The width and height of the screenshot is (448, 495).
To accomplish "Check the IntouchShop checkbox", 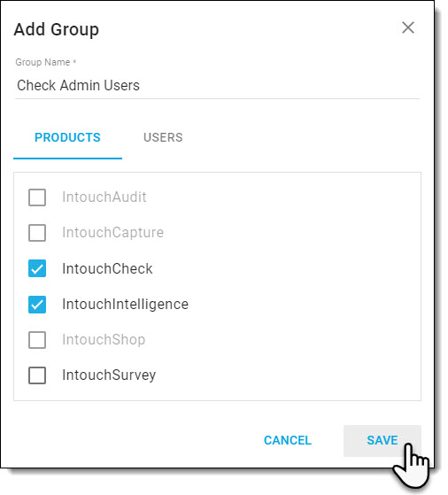I will (x=37, y=340).
